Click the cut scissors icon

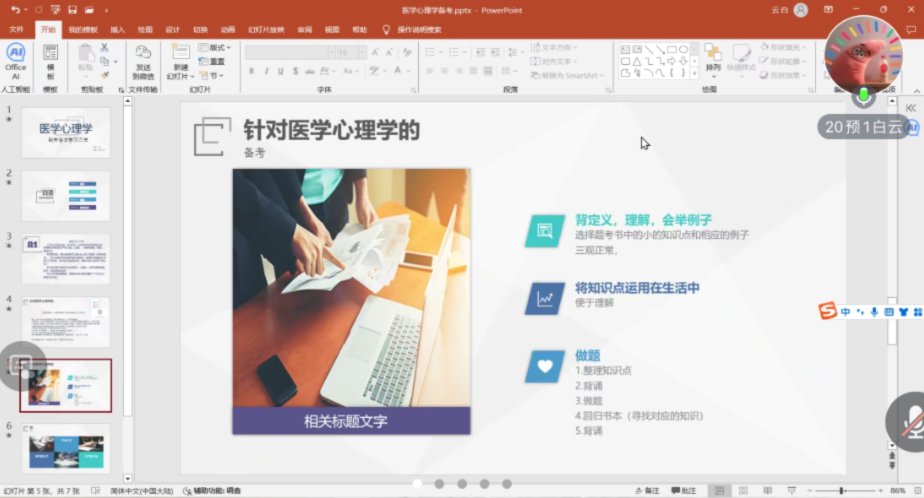coord(104,48)
